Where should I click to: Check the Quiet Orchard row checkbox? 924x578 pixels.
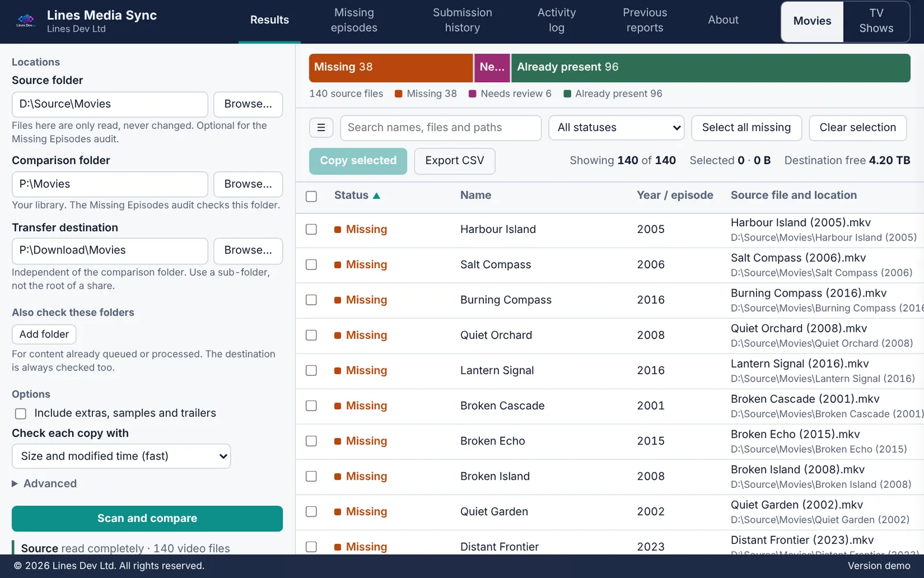[311, 335]
